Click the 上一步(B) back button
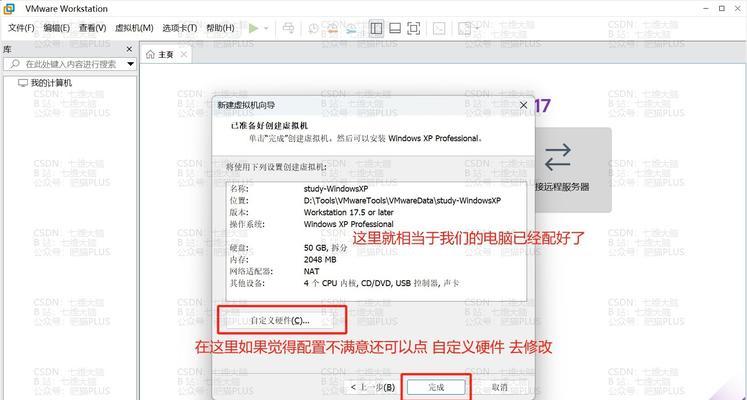The width and height of the screenshot is (747, 400). pyautogui.click(x=372, y=387)
